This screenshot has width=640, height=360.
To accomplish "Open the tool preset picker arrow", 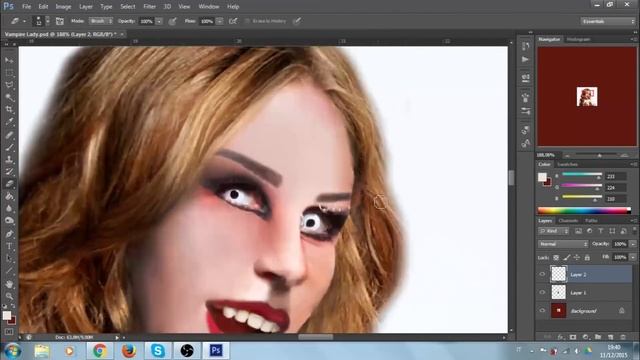I will [x=24, y=21].
